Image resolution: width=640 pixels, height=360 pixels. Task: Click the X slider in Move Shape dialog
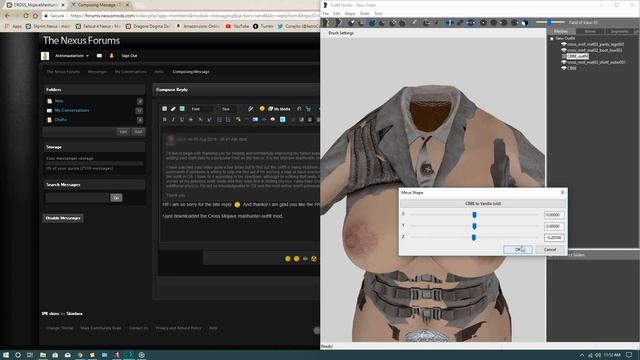474,215
